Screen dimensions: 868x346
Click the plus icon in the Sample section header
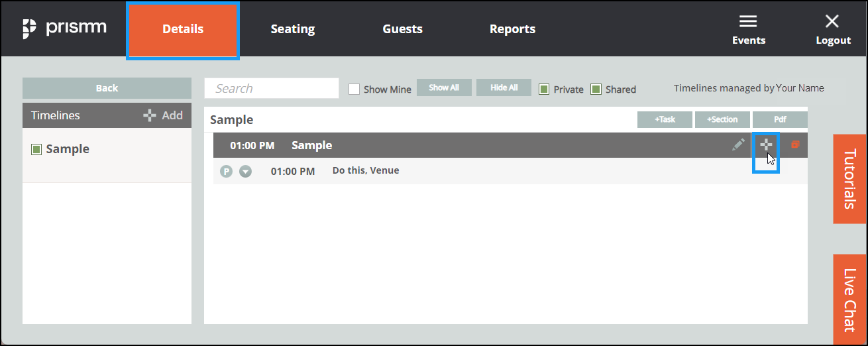766,144
